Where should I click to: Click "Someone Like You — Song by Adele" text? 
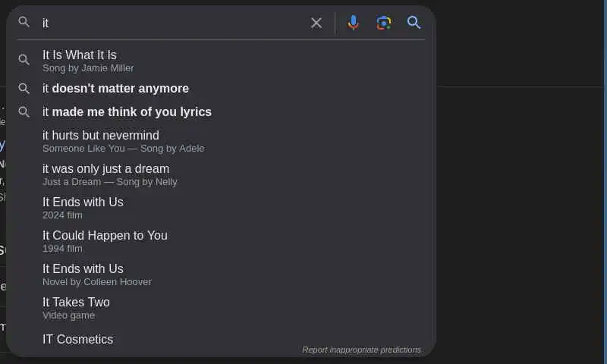click(x=124, y=149)
